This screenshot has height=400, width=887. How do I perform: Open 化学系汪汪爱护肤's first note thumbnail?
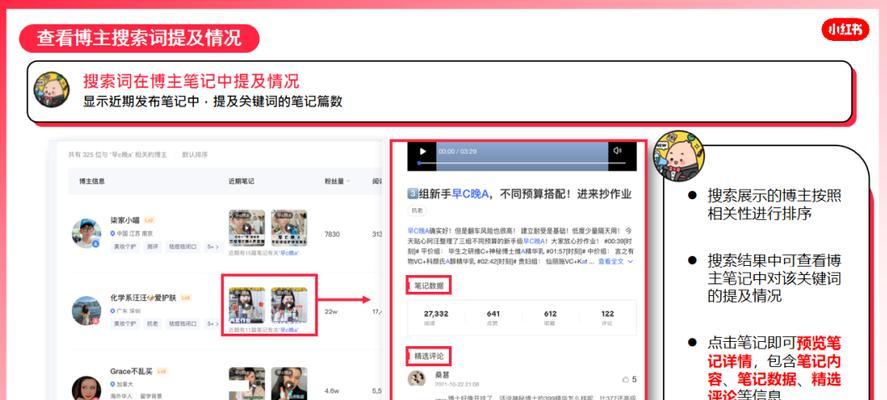(x=247, y=306)
